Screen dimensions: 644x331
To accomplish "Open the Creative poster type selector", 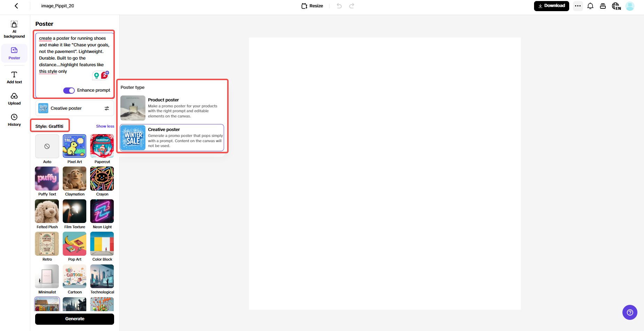I will pos(74,108).
